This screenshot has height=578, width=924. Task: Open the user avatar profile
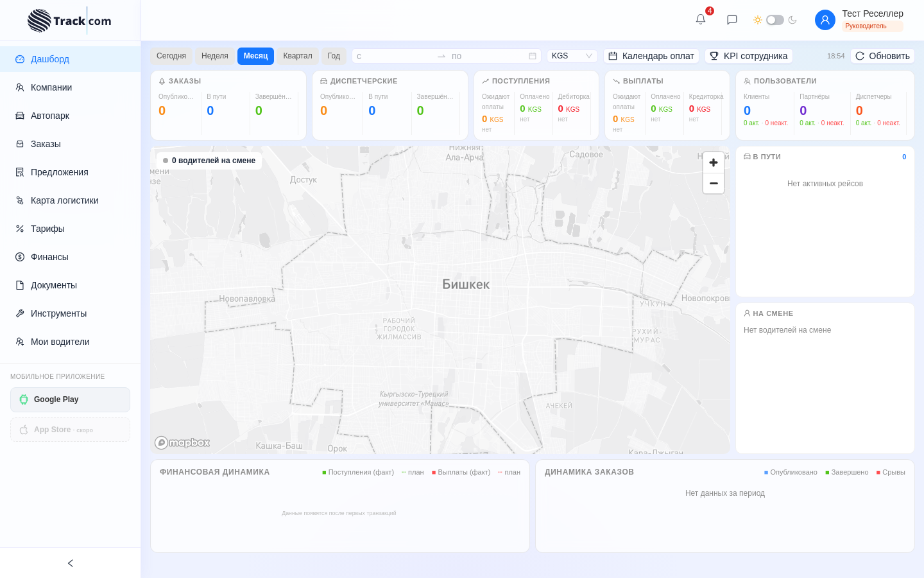click(x=825, y=20)
